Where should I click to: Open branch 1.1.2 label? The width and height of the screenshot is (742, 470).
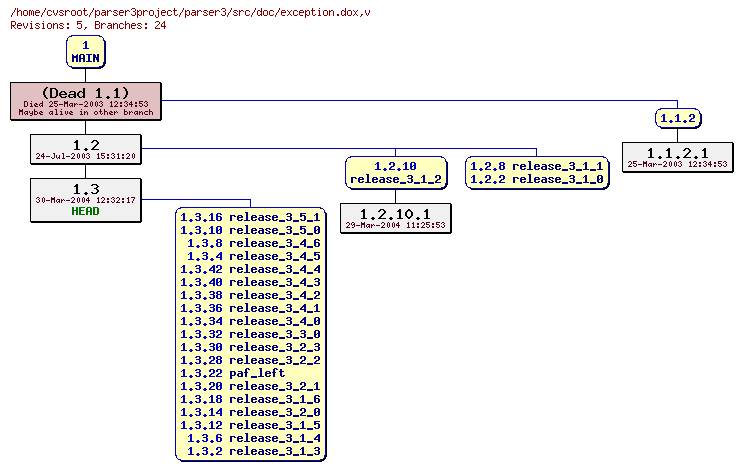[678, 118]
